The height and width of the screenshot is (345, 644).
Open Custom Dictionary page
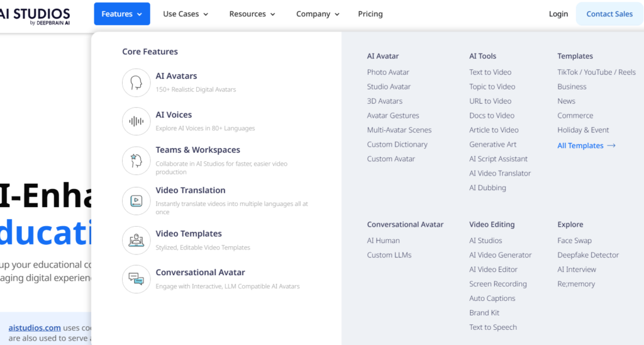tap(397, 144)
